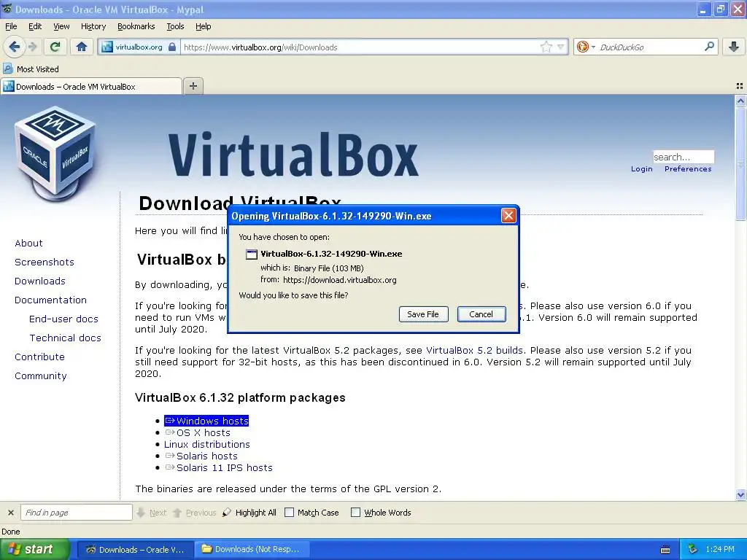Open the Downloads sidebar link
Screen dimensions: 747x560
[40, 281]
